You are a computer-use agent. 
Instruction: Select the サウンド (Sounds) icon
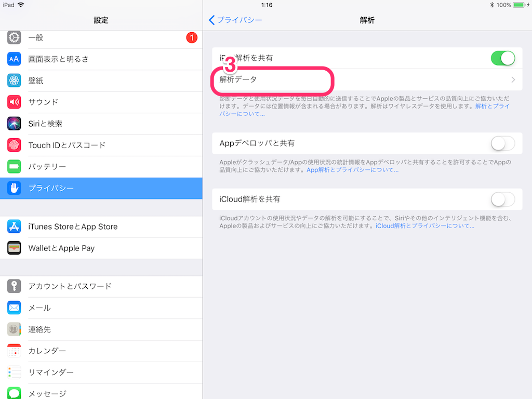[14, 102]
